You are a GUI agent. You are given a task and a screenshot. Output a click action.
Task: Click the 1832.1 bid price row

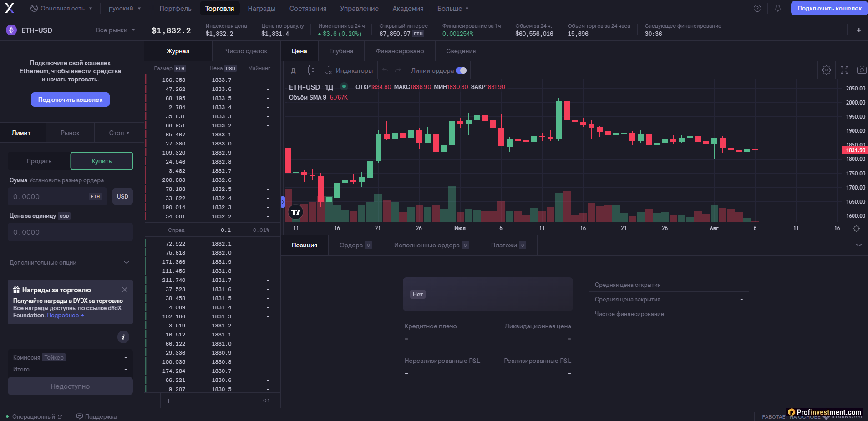click(x=213, y=244)
